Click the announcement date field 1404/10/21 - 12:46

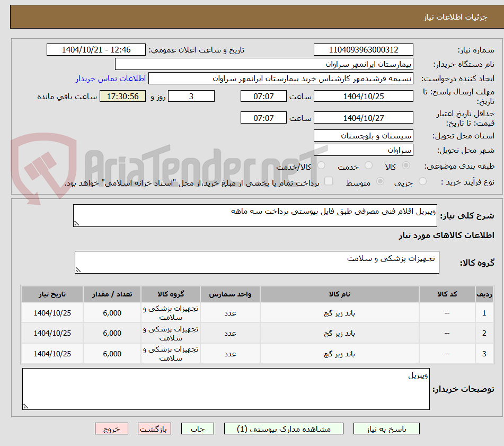click(x=96, y=50)
